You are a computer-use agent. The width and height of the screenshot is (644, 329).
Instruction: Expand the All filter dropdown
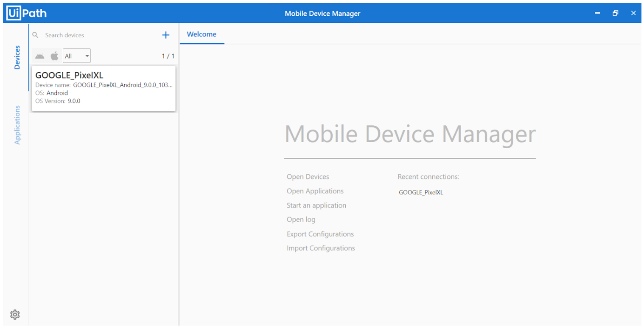(x=77, y=56)
